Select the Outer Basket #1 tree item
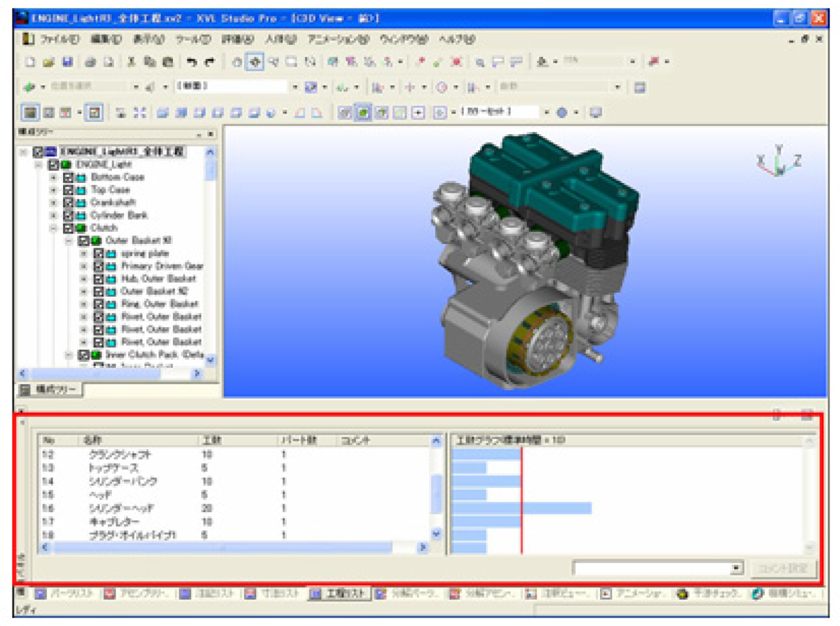This screenshot has width=840, height=626. [139, 241]
